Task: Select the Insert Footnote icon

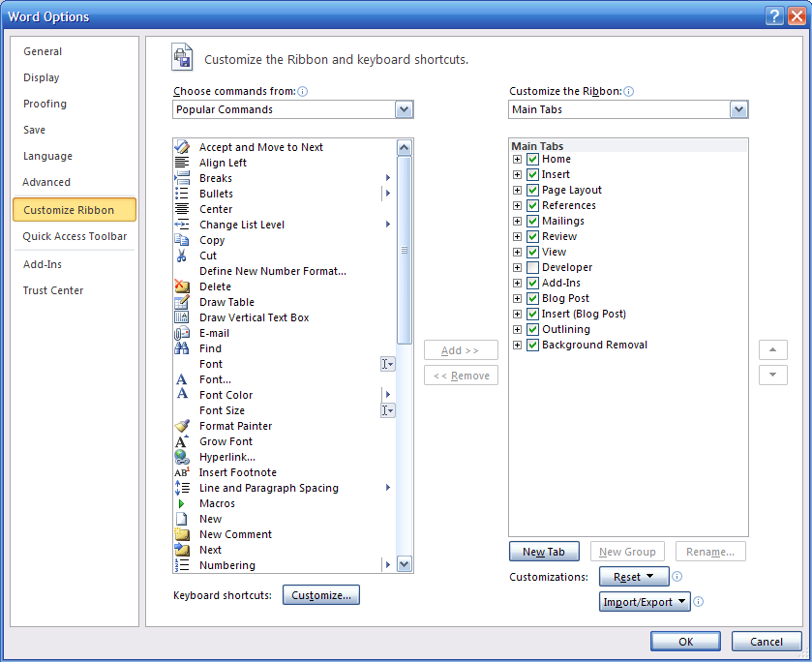Action: pyautogui.click(x=182, y=472)
